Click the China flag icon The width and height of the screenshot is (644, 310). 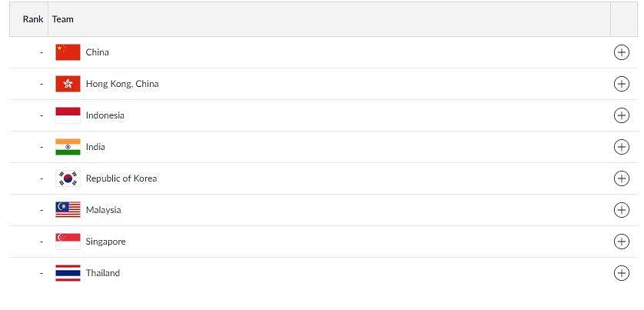pos(68,52)
